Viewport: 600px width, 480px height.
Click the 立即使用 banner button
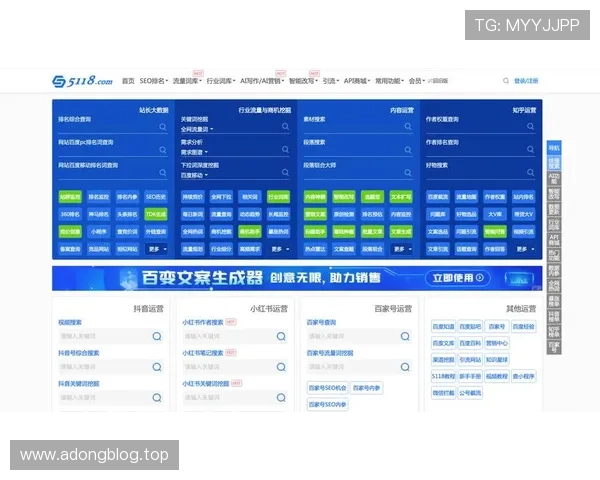click(458, 278)
